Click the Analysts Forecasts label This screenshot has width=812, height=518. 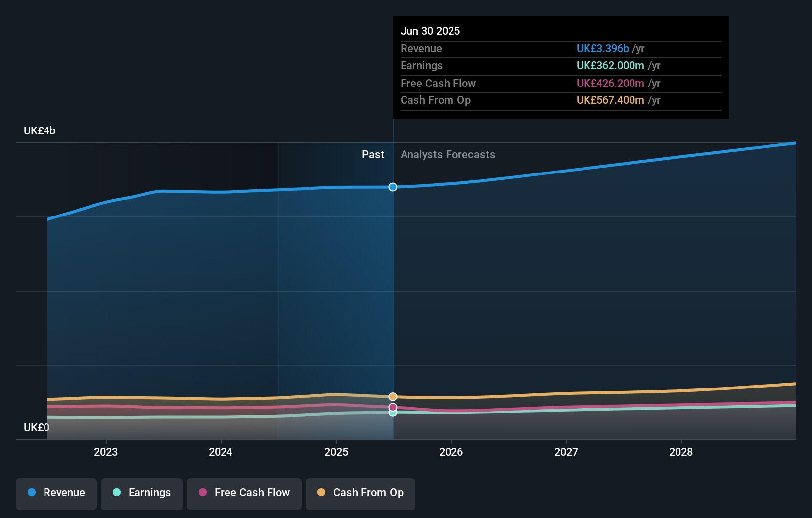(448, 155)
